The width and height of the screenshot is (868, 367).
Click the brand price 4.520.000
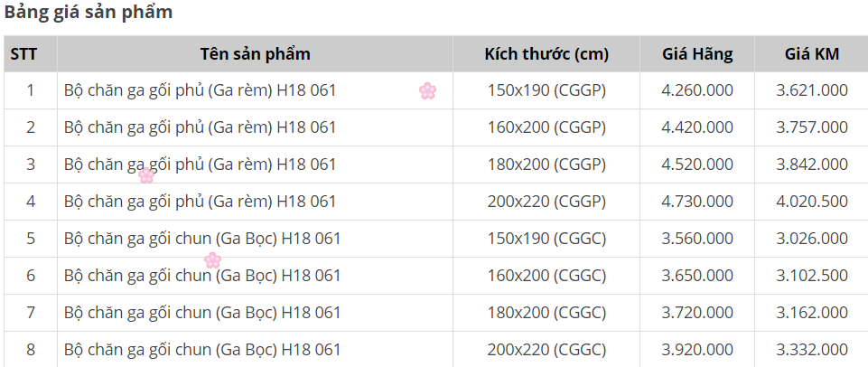(696, 165)
